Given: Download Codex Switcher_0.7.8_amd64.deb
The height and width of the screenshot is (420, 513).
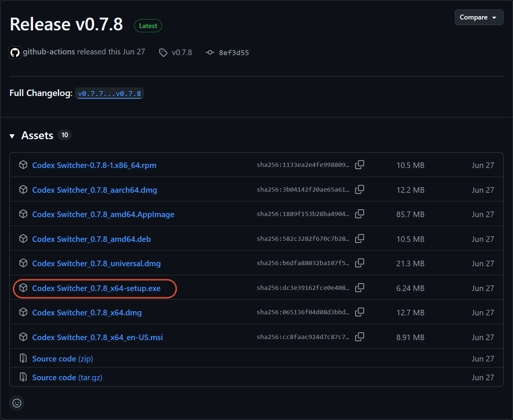Looking at the screenshot, I should 91,239.
